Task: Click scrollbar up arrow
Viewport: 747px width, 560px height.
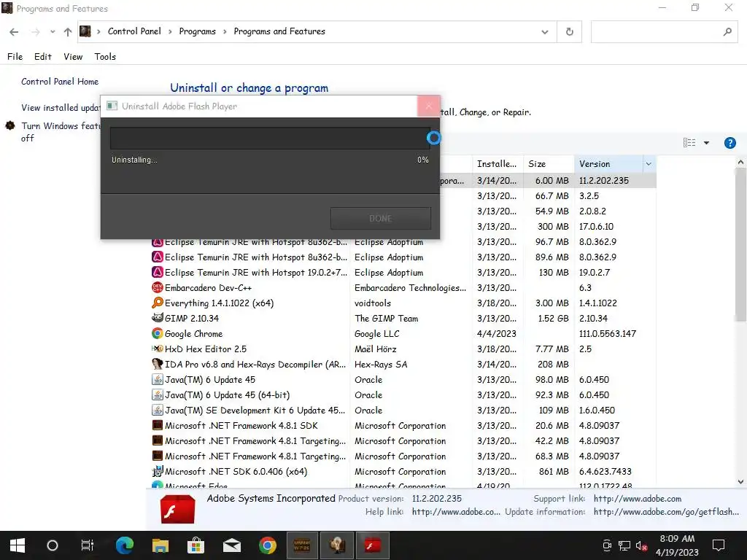Action: tap(740, 162)
